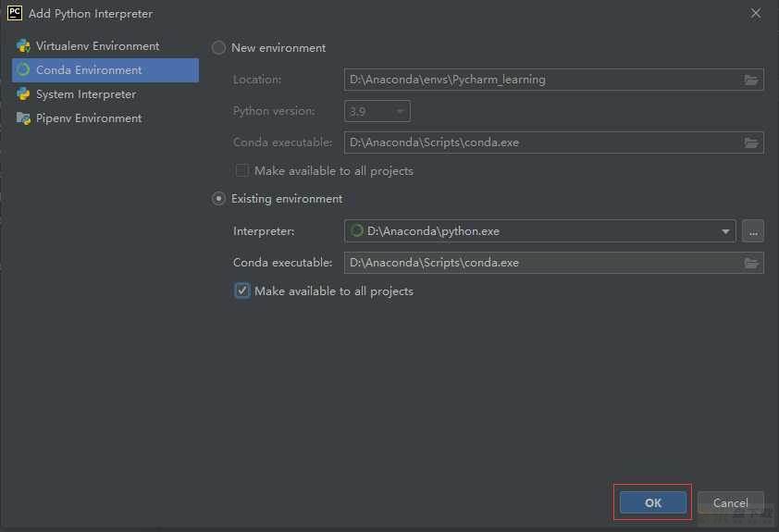Choose the Existing environment radio button

coord(218,199)
